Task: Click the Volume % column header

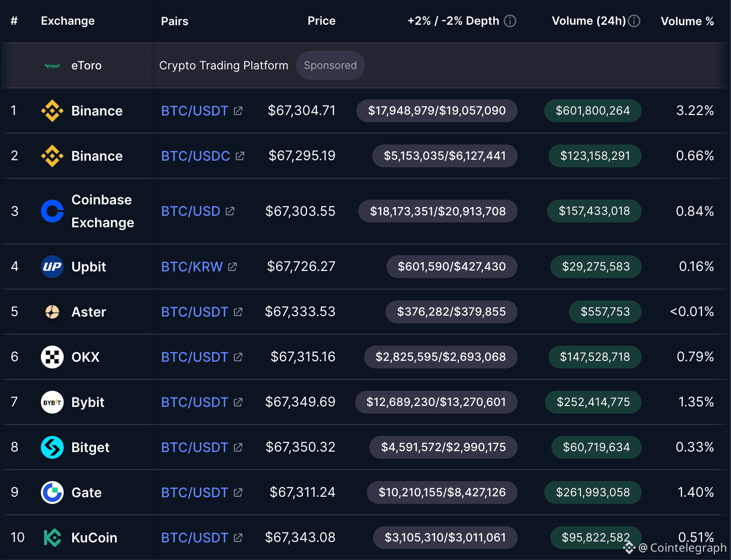Action: click(x=687, y=21)
